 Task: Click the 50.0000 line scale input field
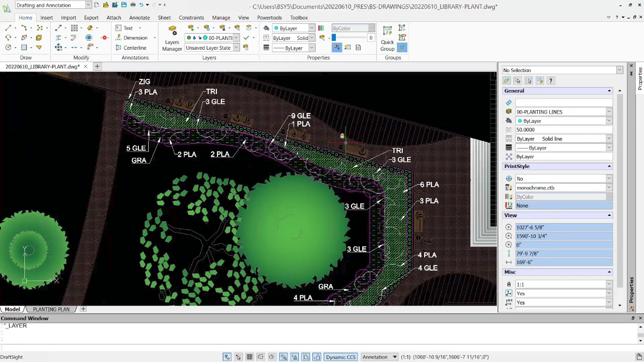(563, 130)
